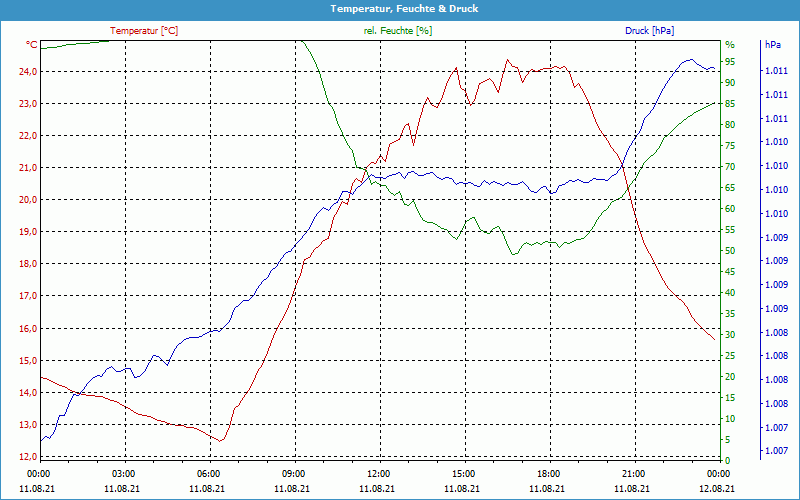Select the blue 'Druck [hPa]' legend label
The width and height of the screenshot is (800, 500).
click(x=649, y=31)
